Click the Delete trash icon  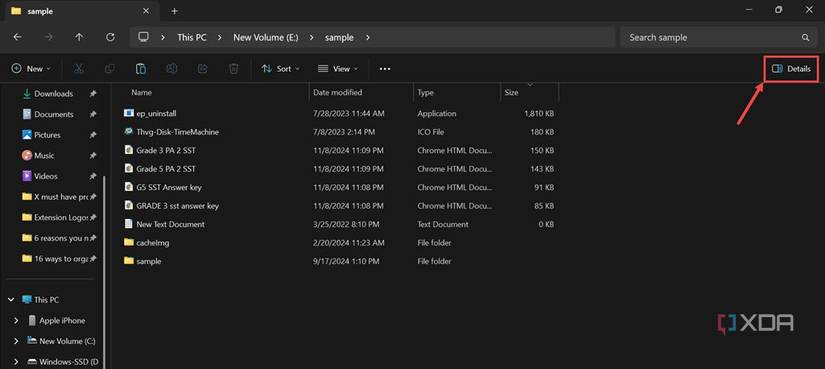click(x=234, y=68)
